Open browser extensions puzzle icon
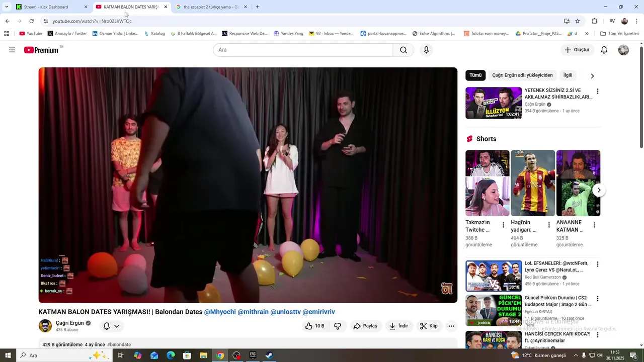The width and height of the screenshot is (644, 362). 594,21
